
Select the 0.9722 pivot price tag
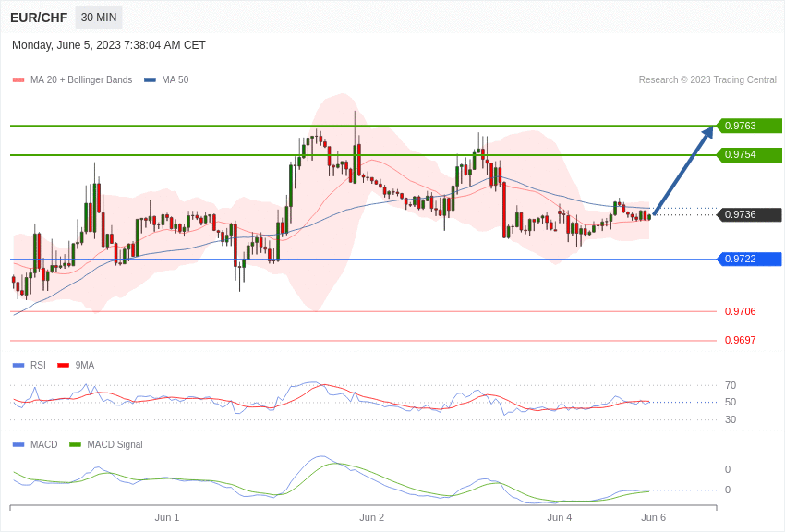point(749,259)
